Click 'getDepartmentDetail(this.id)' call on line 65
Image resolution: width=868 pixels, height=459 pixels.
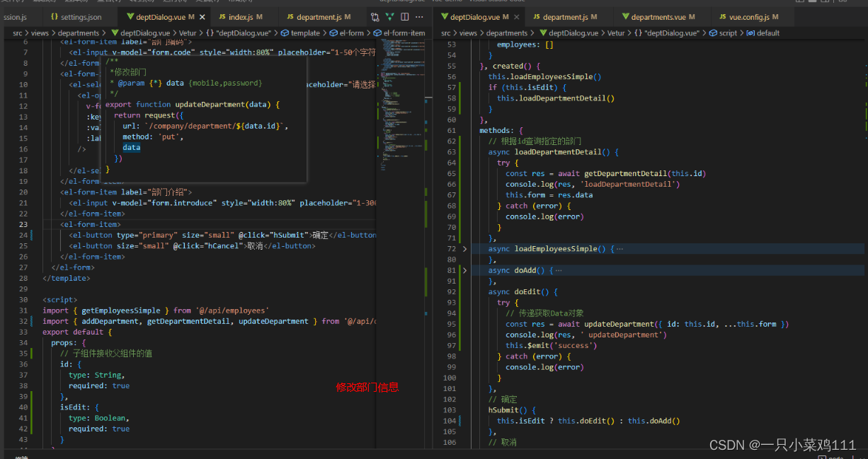click(645, 173)
